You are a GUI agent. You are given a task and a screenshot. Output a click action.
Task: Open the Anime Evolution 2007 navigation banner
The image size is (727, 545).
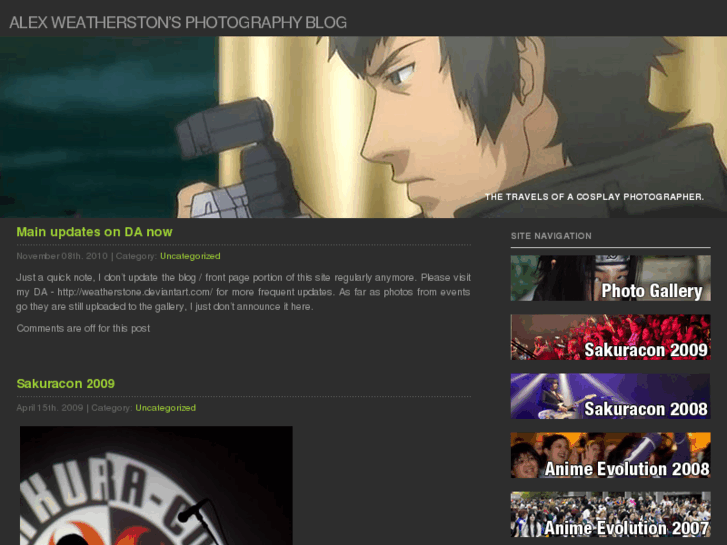pyautogui.click(x=610, y=514)
